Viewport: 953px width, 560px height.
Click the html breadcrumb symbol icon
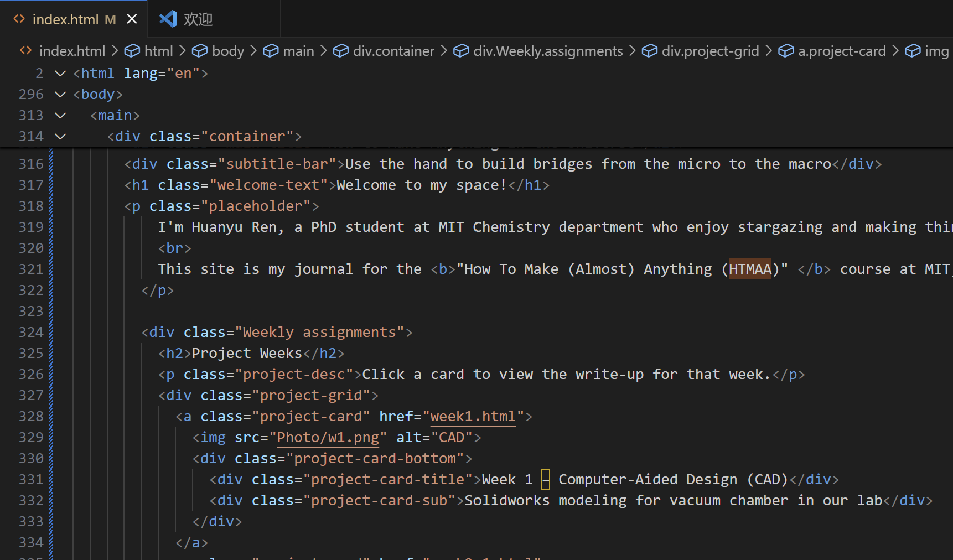(x=132, y=51)
